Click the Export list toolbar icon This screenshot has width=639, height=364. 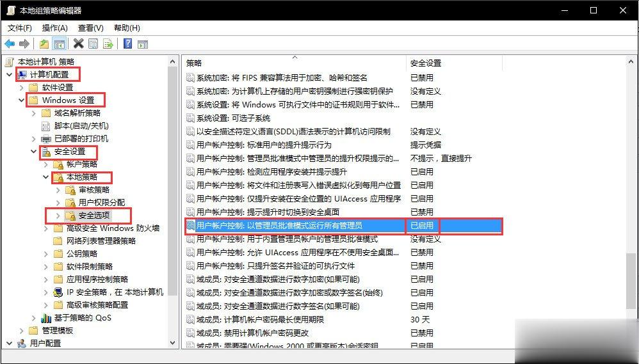[x=108, y=44]
